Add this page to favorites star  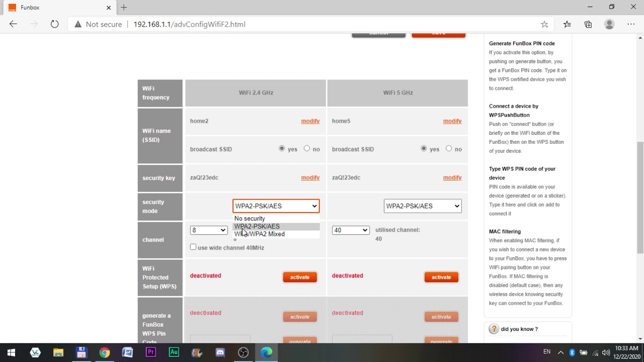point(544,24)
